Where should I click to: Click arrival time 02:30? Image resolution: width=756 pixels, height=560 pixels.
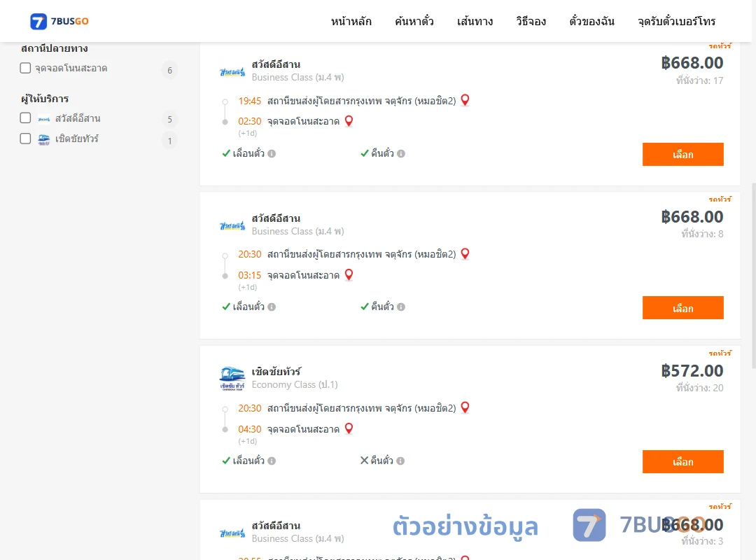point(249,122)
